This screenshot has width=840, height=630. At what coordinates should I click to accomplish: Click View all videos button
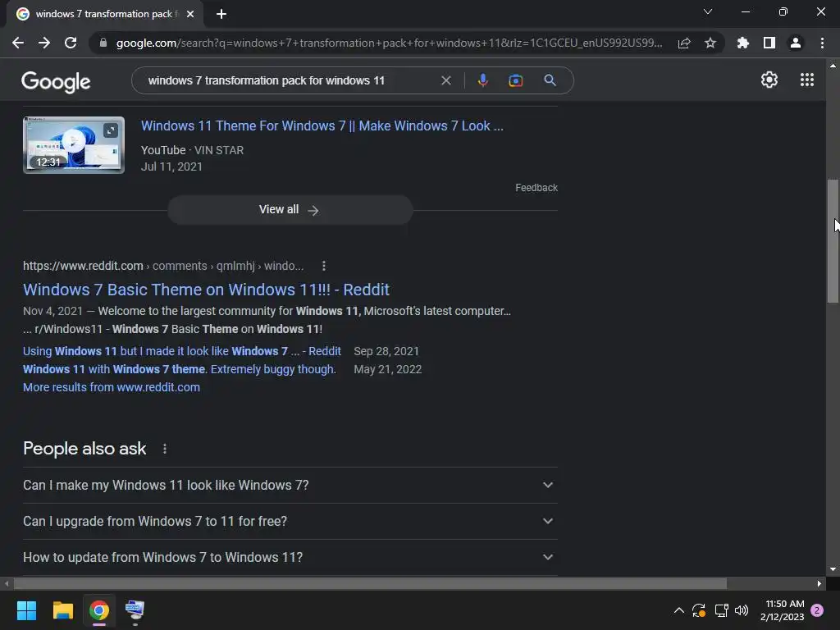pyautogui.click(x=290, y=209)
